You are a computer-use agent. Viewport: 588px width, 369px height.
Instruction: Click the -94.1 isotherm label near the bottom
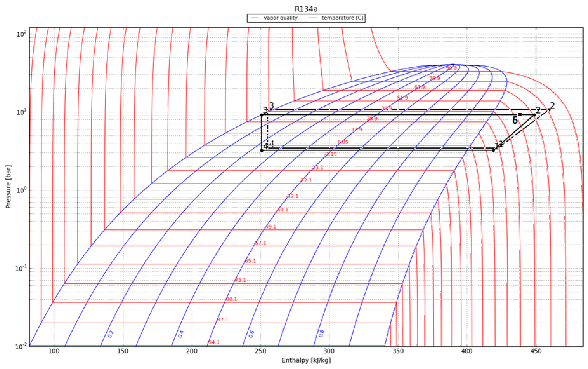(x=214, y=342)
